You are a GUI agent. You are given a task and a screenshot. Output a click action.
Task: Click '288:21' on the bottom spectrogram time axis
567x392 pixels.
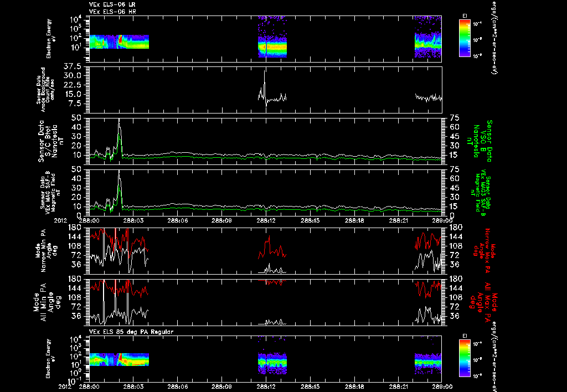point(399,386)
